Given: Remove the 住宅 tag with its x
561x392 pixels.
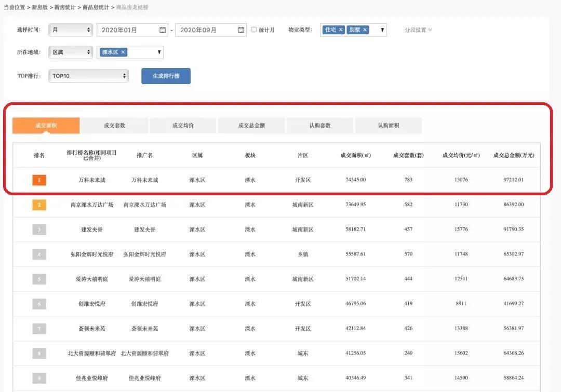Looking at the screenshot, I should tap(341, 30).
